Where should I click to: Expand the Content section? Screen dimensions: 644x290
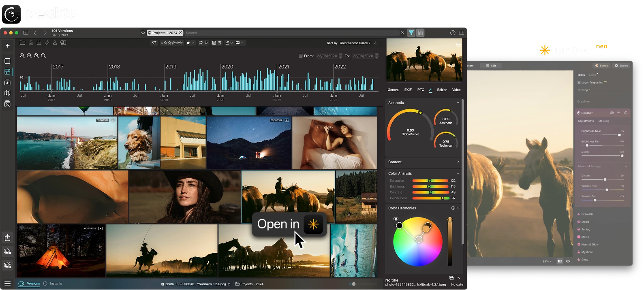tap(458, 162)
